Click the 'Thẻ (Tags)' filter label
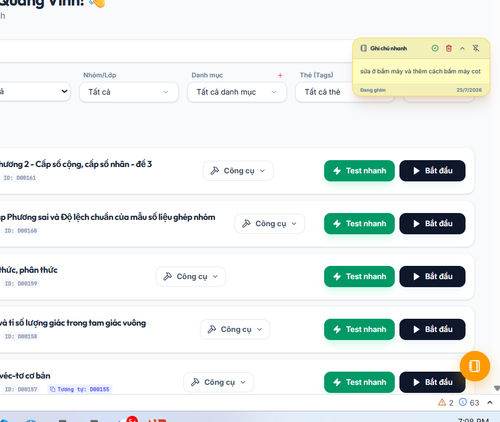 coord(316,75)
